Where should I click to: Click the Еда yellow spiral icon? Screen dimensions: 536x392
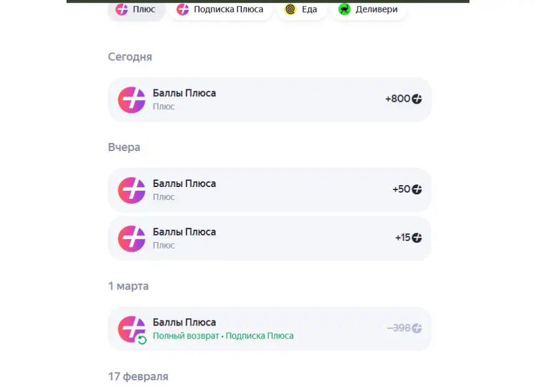(290, 9)
